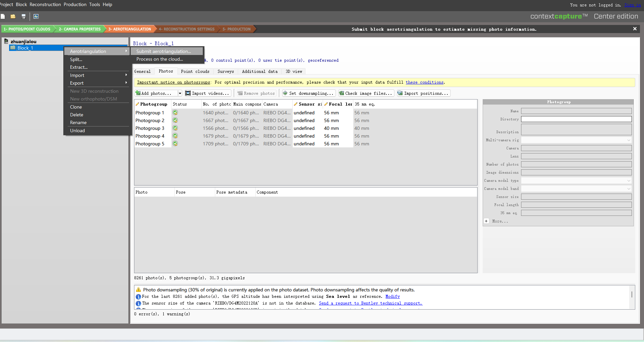Expand the More... section in Photogroup panel
The image size is (644, 342).
(486, 221)
